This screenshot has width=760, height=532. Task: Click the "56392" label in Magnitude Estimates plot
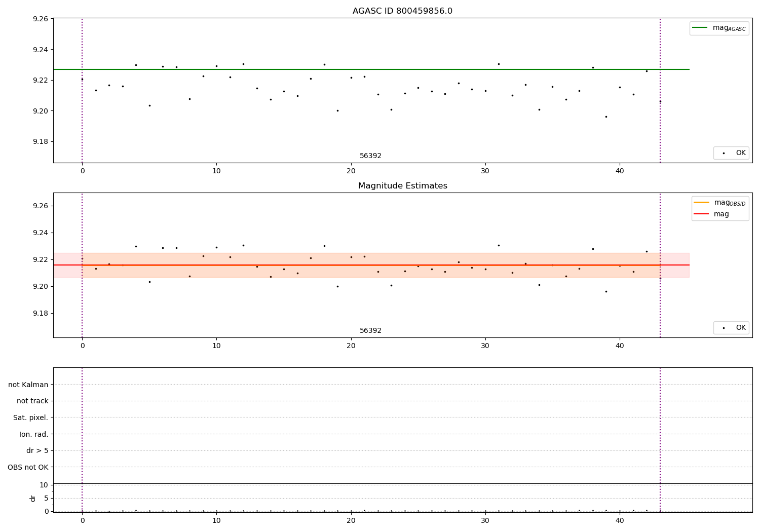pyautogui.click(x=370, y=331)
